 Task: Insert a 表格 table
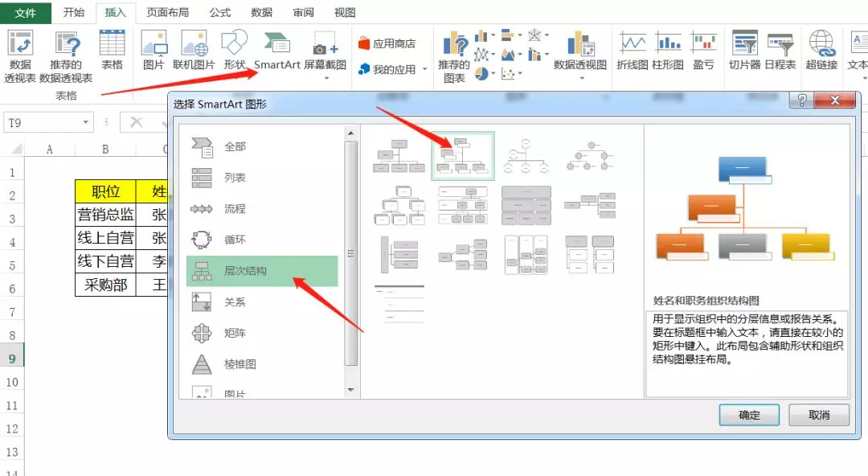point(112,51)
